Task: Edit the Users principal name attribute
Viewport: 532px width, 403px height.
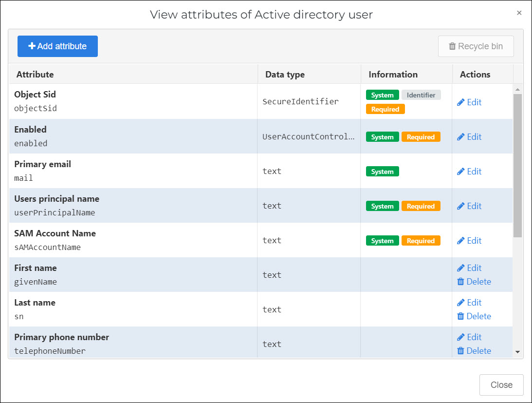Action: pyautogui.click(x=469, y=206)
